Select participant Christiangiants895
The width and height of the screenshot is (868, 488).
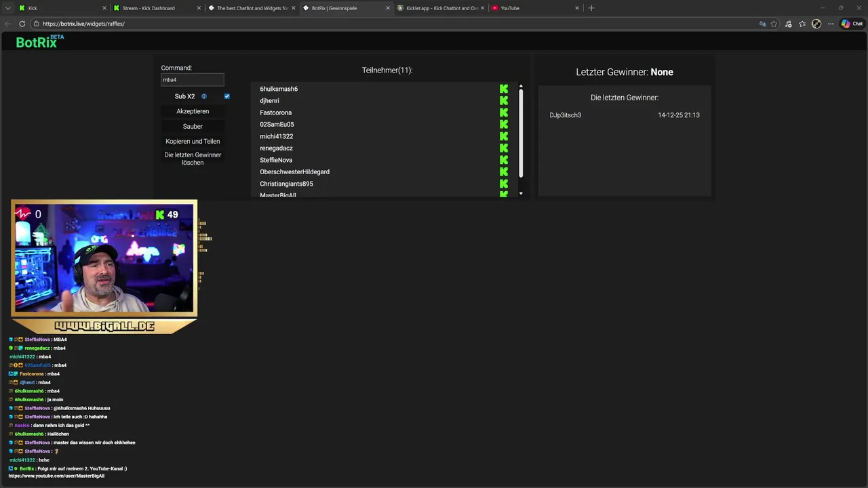point(286,184)
